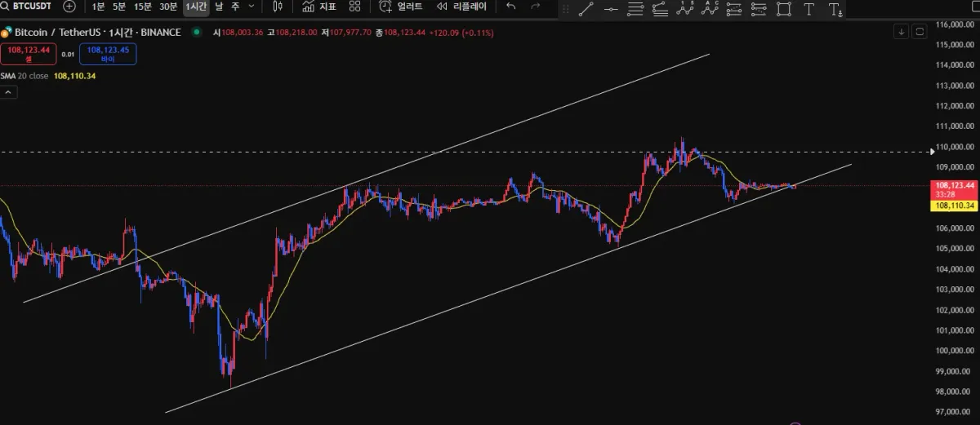Select the Elliott impulse wave 1-5 tool
The height and width of the screenshot is (425, 980).
pos(685,9)
